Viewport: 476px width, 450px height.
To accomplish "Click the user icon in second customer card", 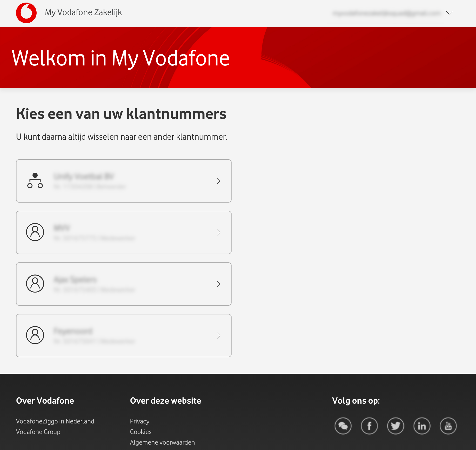I will (35, 232).
